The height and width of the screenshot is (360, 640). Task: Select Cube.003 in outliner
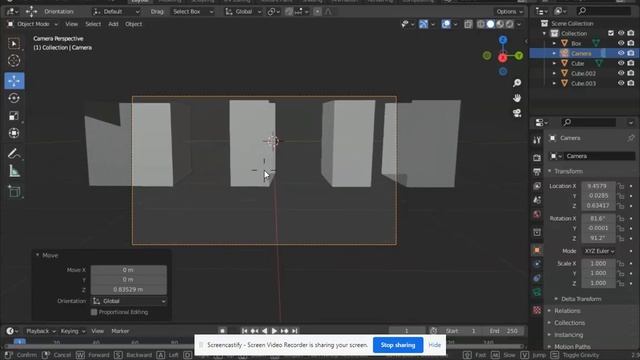point(584,83)
